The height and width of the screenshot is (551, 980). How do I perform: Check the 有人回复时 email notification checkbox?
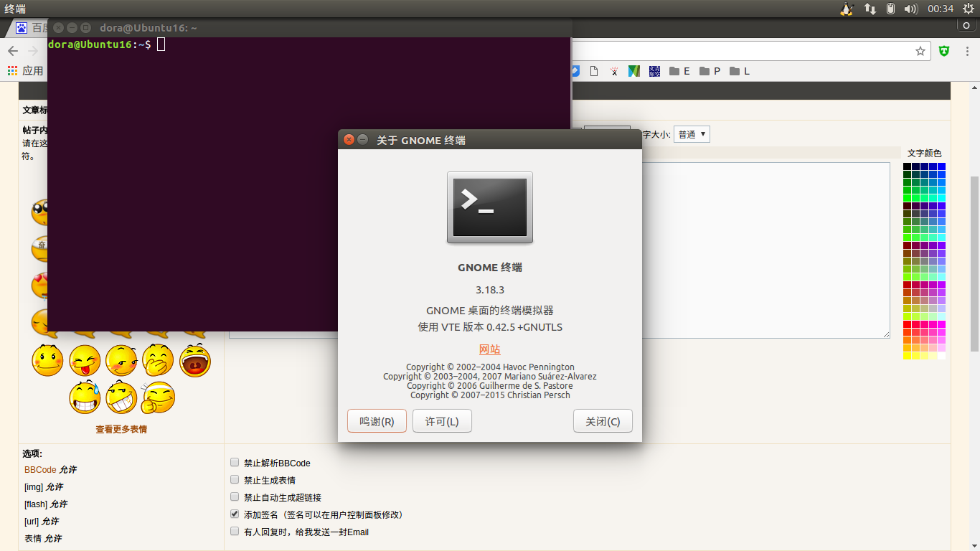(235, 532)
